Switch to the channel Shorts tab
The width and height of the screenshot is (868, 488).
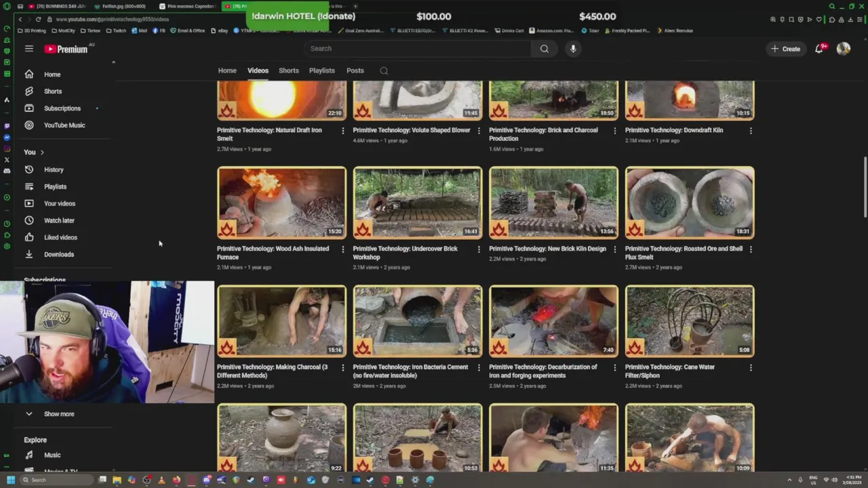point(289,70)
